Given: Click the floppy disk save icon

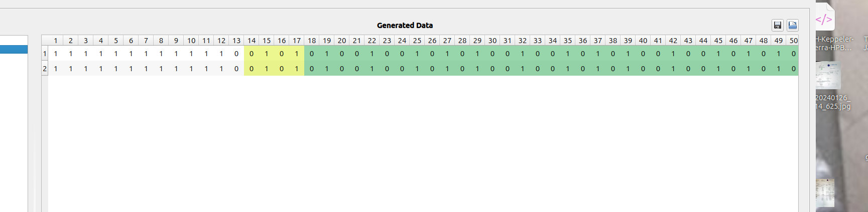Looking at the screenshot, I should click(778, 25).
